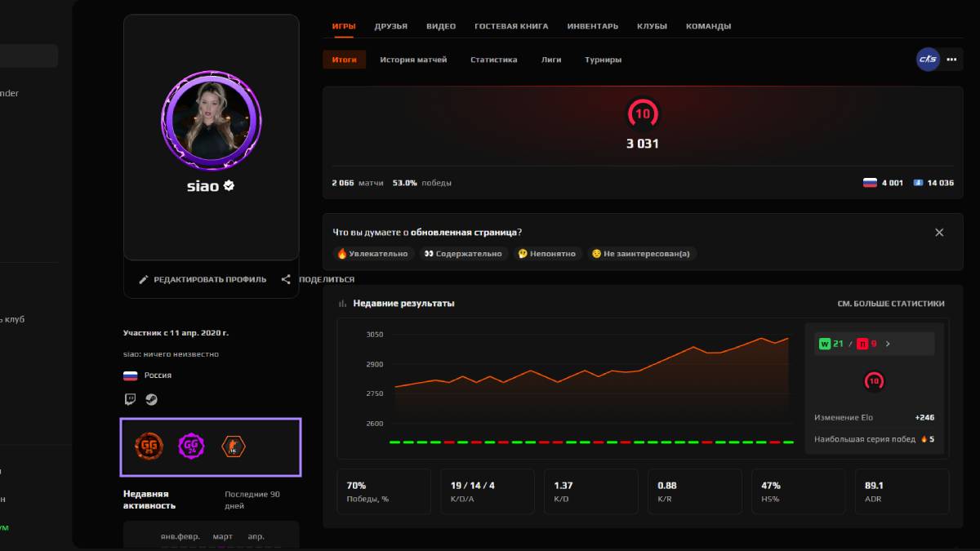Click the CS2 game selector icon
The image size is (980, 551).
click(x=928, y=60)
